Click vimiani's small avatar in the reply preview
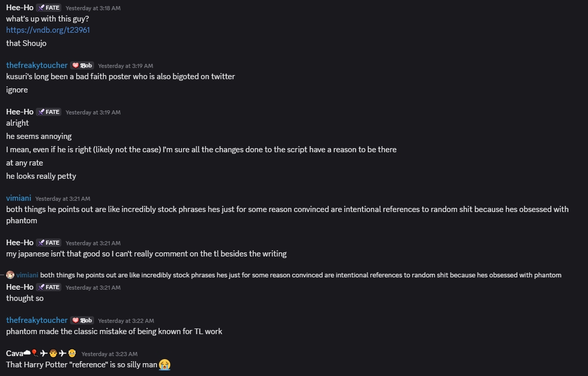The height and width of the screenshot is (376, 588). 10,275
